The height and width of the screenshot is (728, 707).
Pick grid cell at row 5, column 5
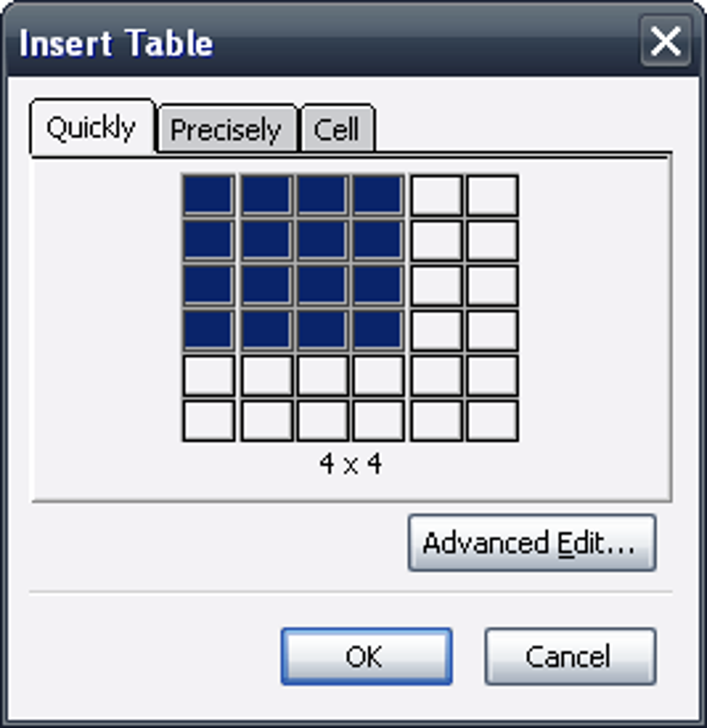click(x=436, y=375)
